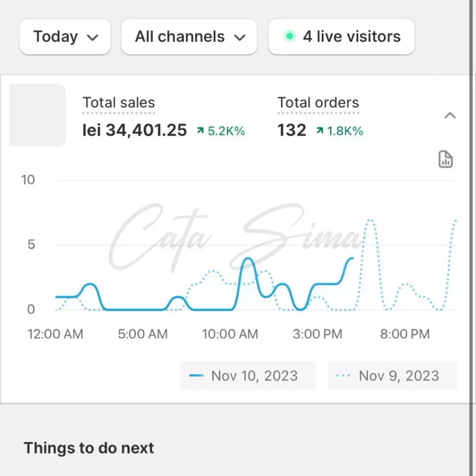Image resolution: width=476 pixels, height=476 pixels.
Task: Open the Today date range dropdown
Action: [x=65, y=37]
